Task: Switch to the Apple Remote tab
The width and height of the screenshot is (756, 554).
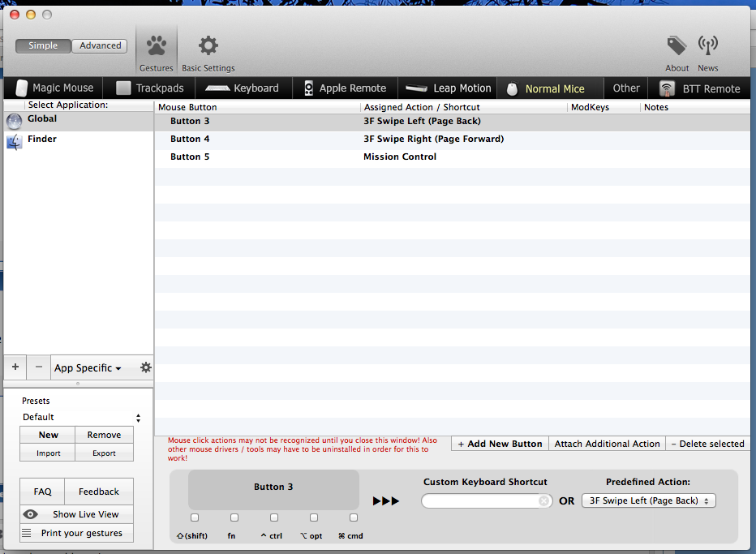Action: pos(346,88)
